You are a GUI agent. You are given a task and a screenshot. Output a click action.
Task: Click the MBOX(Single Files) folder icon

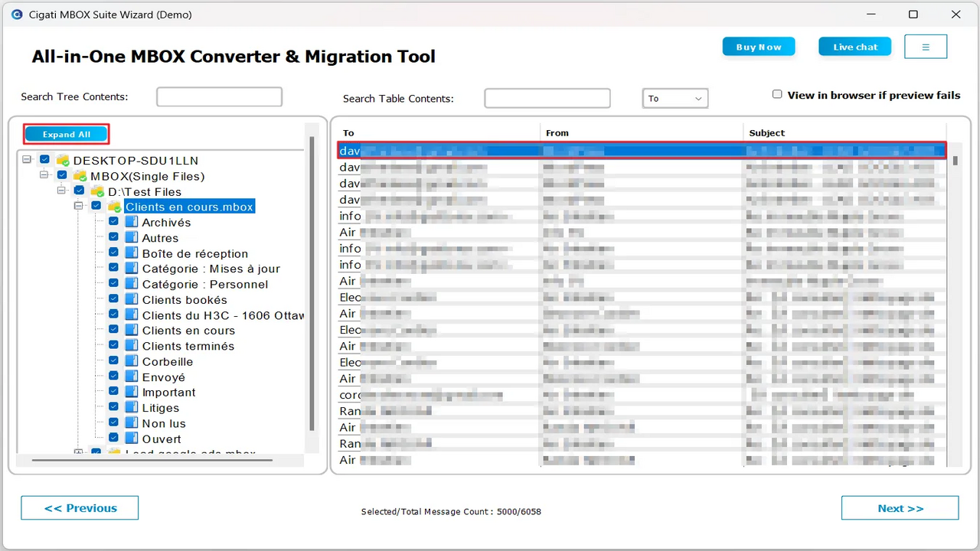(80, 176)
